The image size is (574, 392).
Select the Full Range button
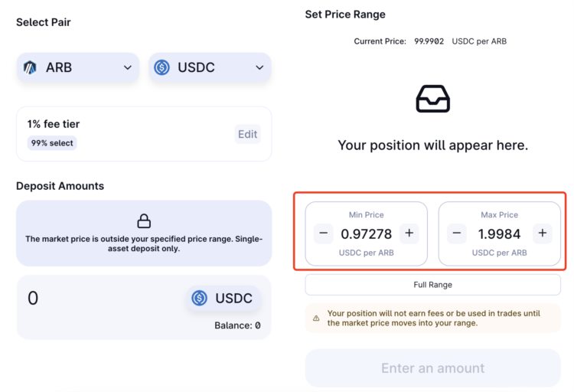point(432,285)
